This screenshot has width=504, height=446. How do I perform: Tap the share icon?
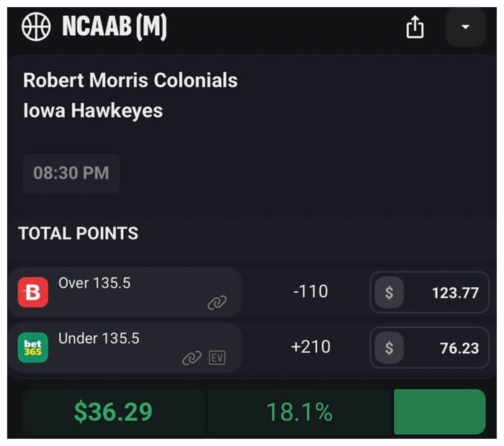pos(415,28)
